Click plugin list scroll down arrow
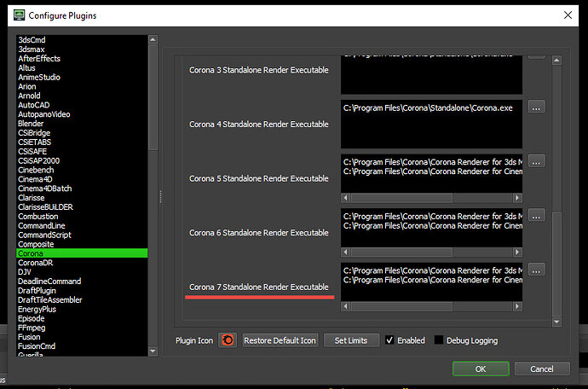The image size is (588, 389). click(x=153, y=351)
